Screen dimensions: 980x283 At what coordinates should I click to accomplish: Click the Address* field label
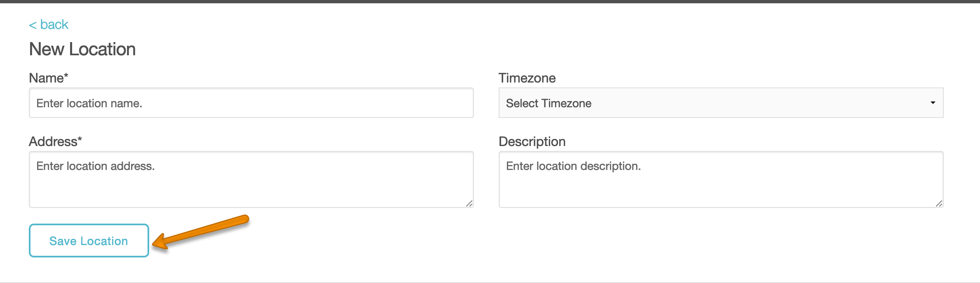[55, 141]
